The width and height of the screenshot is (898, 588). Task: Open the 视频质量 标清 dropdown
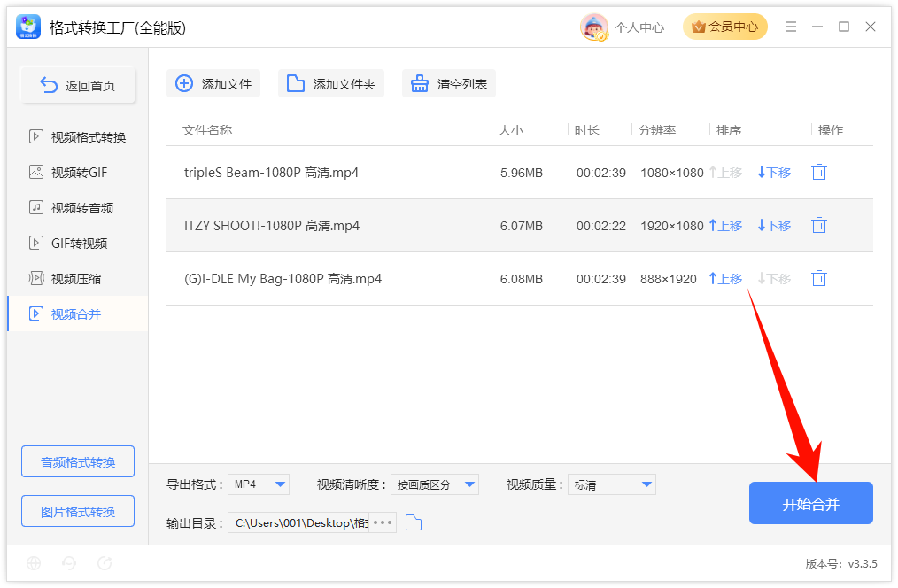[612, 484]
